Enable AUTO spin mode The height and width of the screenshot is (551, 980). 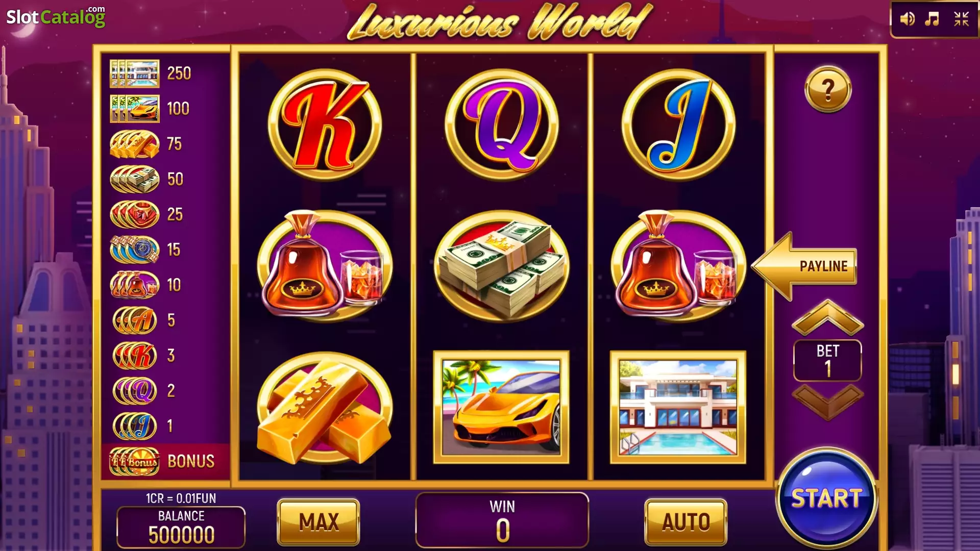coord(686,522)
